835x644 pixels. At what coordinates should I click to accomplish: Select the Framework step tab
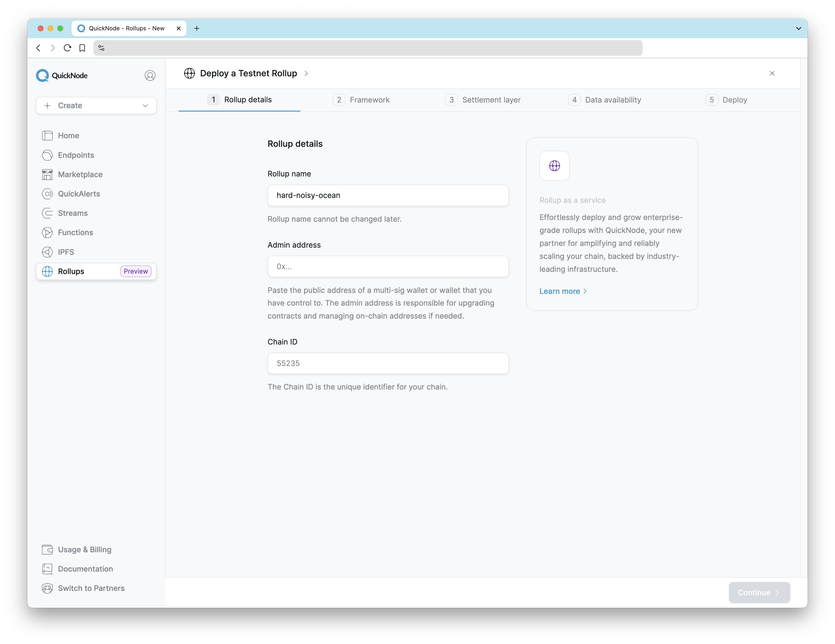[x=361, y=100]
